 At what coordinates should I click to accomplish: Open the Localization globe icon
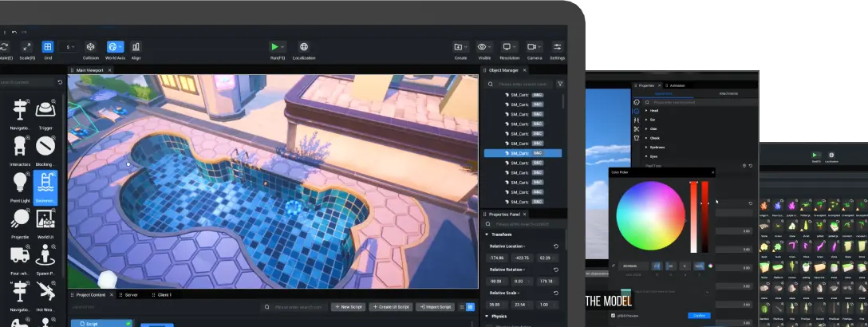pos(303,47)
